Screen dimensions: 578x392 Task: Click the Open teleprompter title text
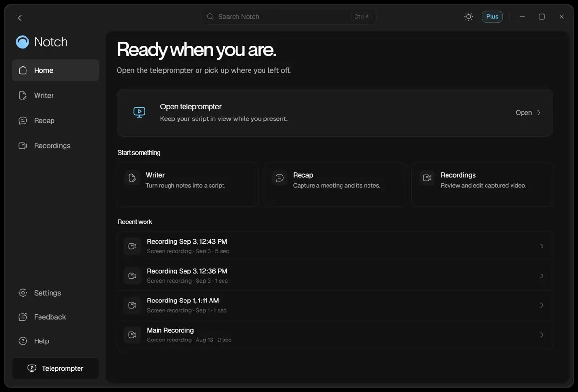(x=191, y=107)
